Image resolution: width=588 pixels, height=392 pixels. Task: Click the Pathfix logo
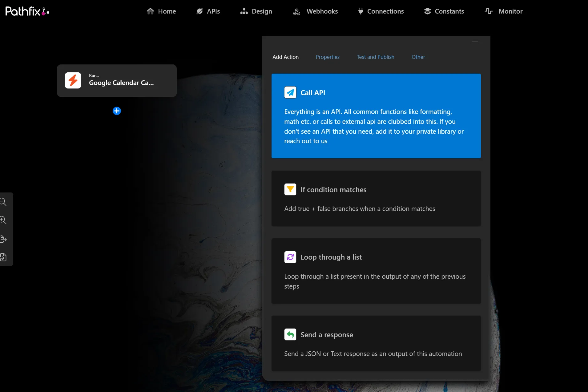coord(27,11)
